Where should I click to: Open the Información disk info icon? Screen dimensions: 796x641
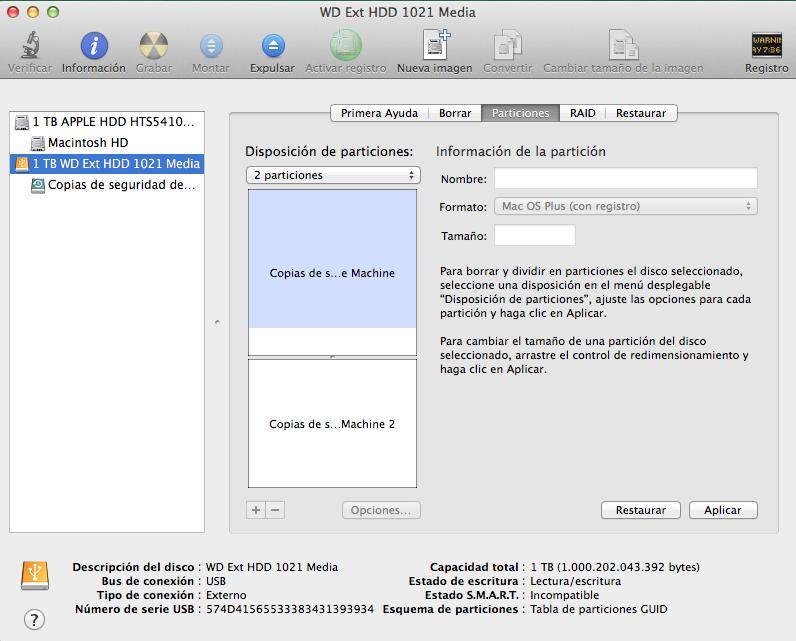(94, 45)
